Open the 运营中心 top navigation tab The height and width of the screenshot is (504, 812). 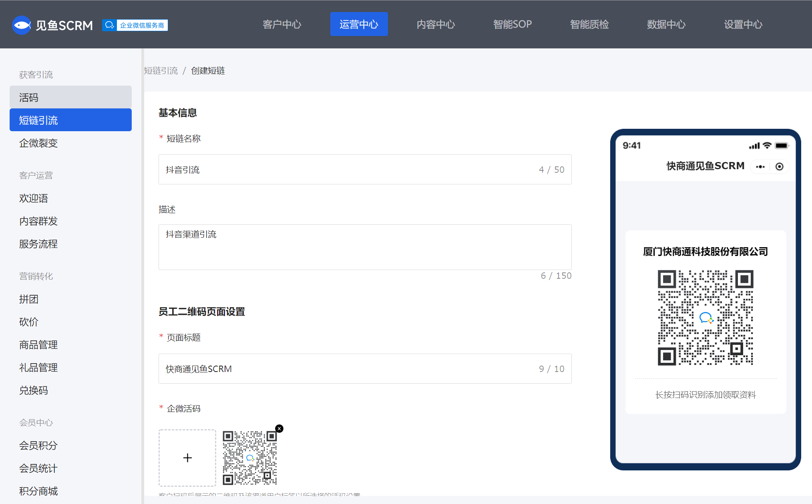tap(359, 24)
